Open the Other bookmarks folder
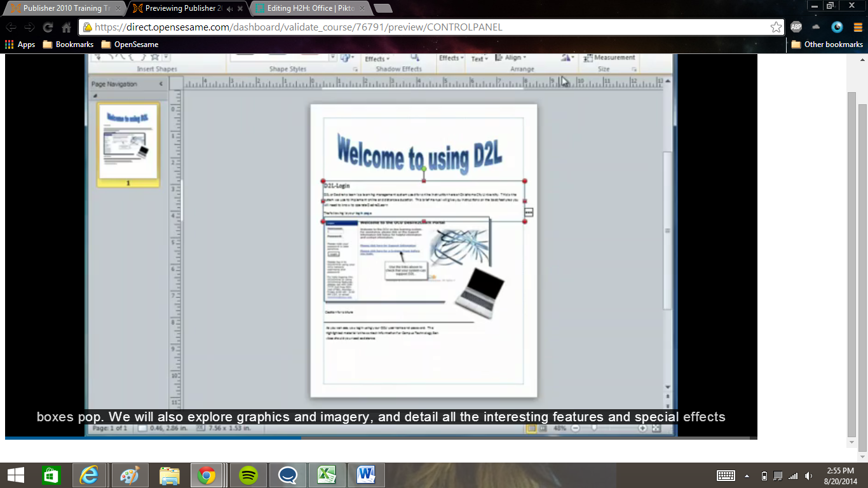The width and height of the screenshot is (868, 488). coord(827,44)
